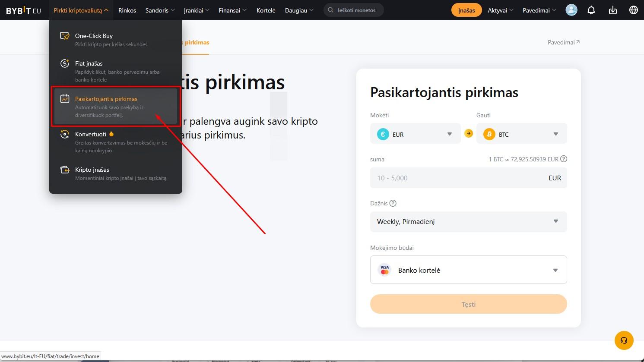Click the swap arrow between EUR and BTC
Image resolution: width=644 pixels, height=362 pixels.
[469, 134]
